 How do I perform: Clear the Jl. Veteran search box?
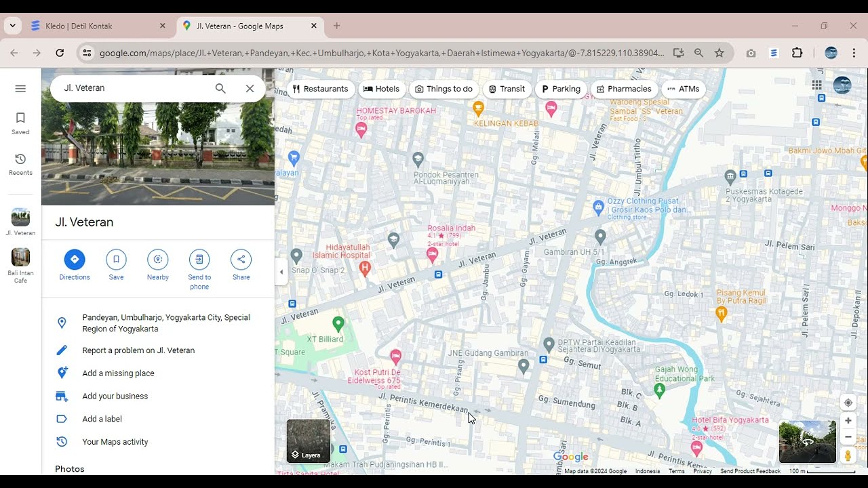coord(250,88)
